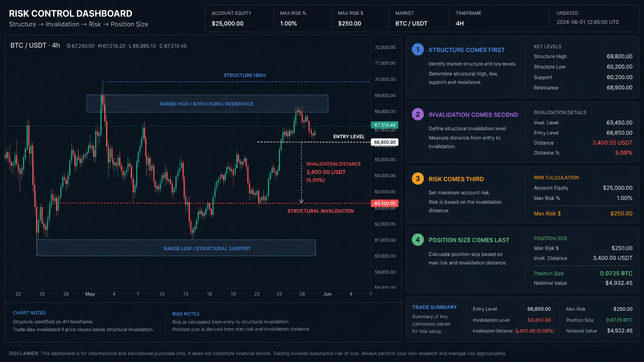Click the Structure High chart label
Viewport: 644px width, 362px height.
pyautogui.click(x=245, y=75)
